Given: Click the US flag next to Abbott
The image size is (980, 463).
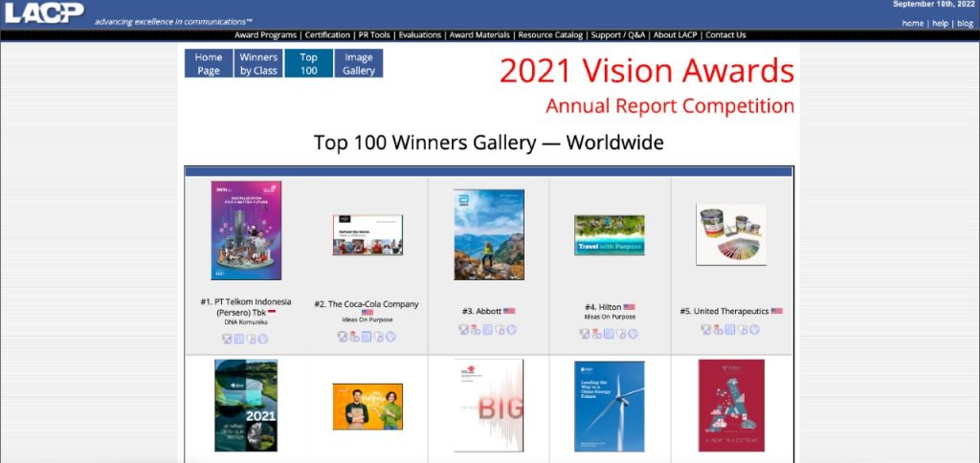Looking at the screenshot, I should 509,311.
